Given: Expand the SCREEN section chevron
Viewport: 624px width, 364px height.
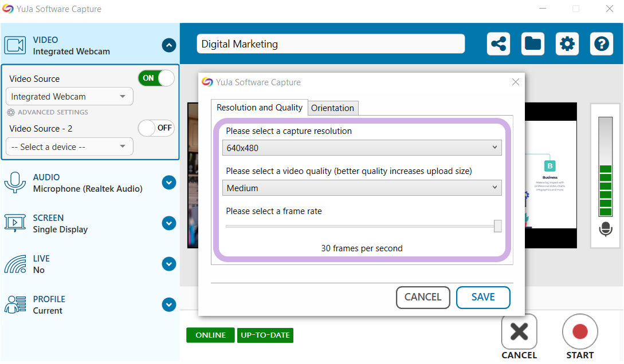Looking at the screenshot, I should [169, 223].
